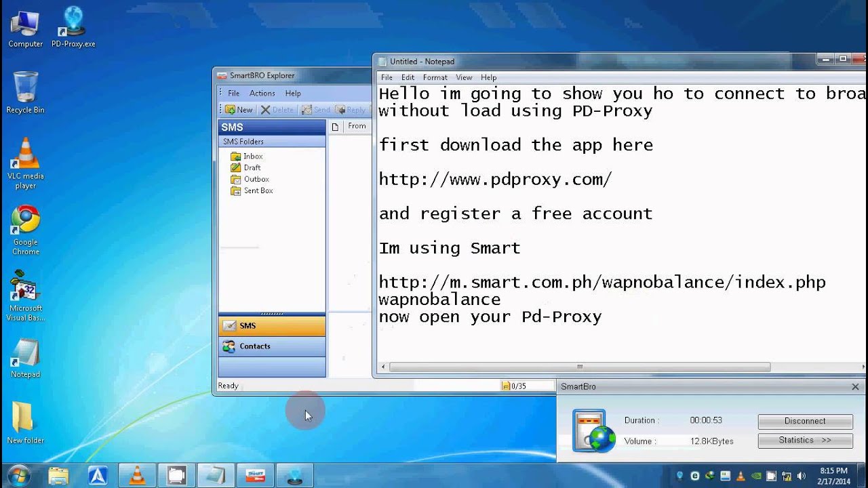868x488 pixels.
Task: Click the New message toolbar button
Action: [239, 110]
